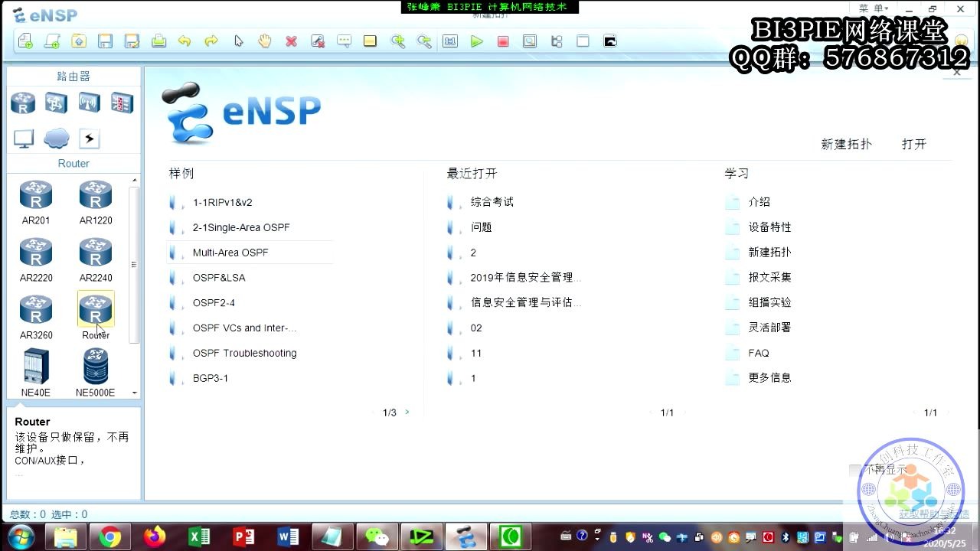Start devices with the green play icon
Image resolution: width=980 pixels, height=551 pixels.
pos(477,41)
